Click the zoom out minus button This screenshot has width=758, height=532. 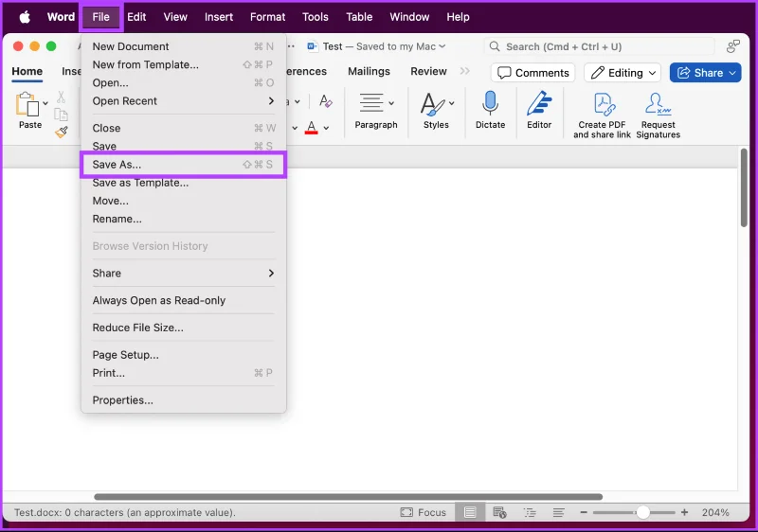[x=584, y=512]
